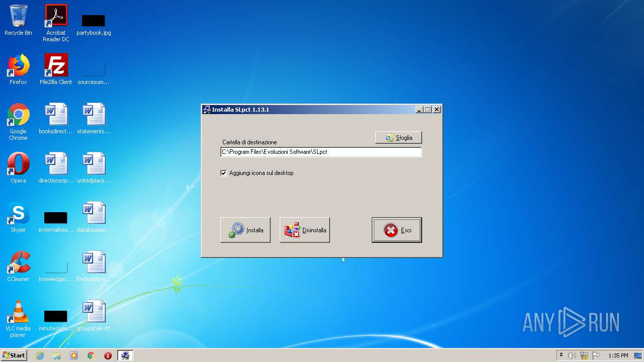The height and width of the screenshot is (362, 644).
Task: Open Windows Media Player from taskbar
Action: 74,355
